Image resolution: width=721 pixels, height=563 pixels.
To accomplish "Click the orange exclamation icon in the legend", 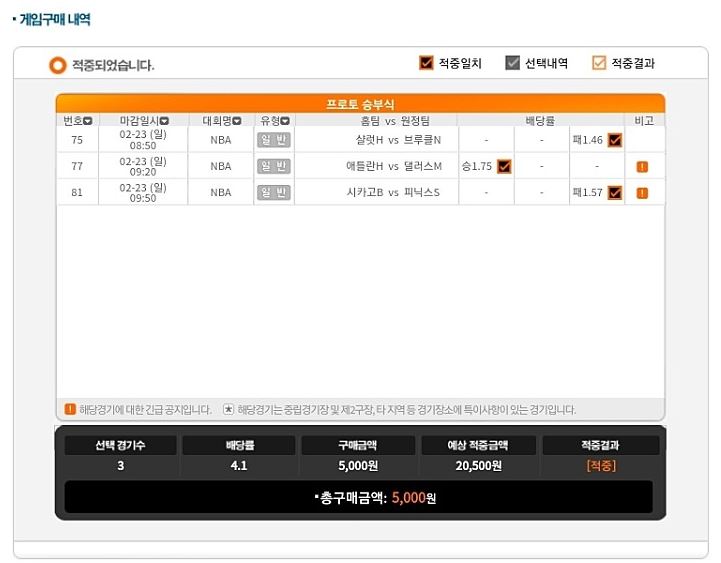I will tap(70, 409).
